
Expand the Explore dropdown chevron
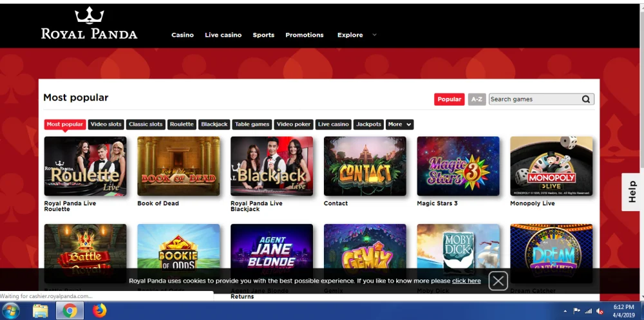tap(374, 35)
